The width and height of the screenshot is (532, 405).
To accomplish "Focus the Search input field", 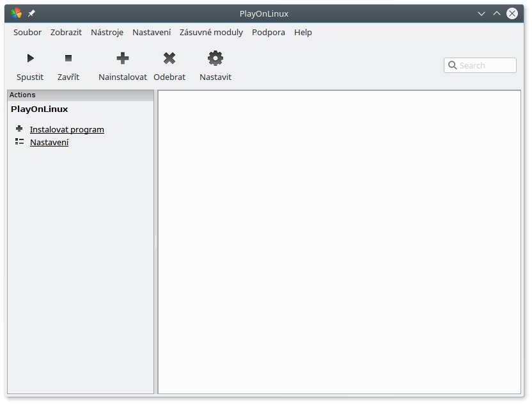I will 480,65.
